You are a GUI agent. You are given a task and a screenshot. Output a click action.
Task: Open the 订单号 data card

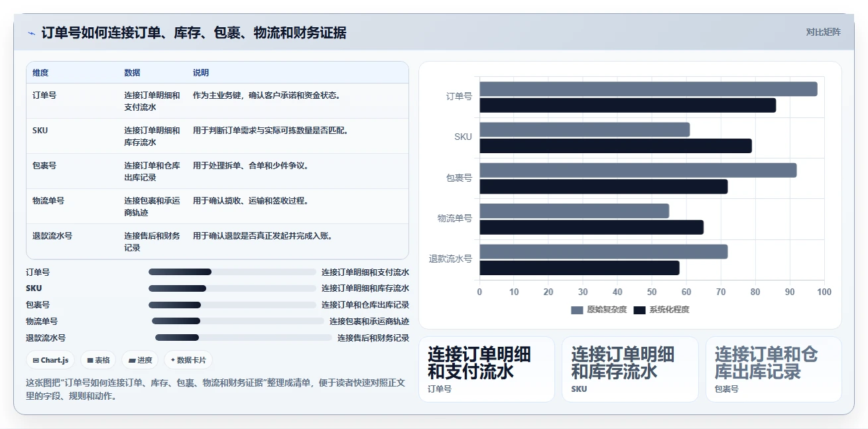pyautogui.click(x=487, y=369)
